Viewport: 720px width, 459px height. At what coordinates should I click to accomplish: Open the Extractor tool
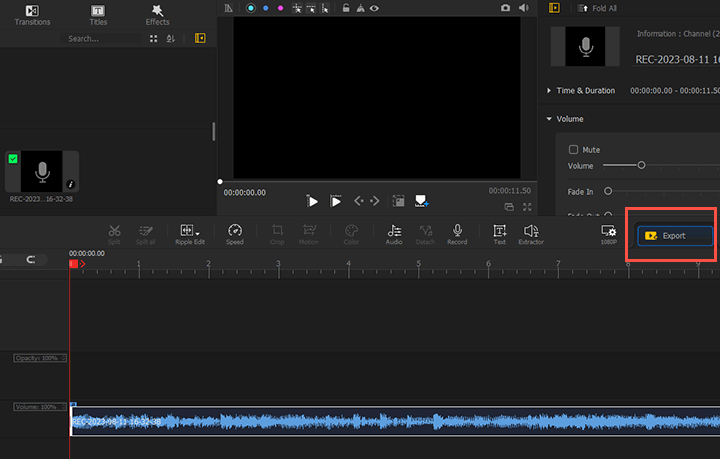(x=531, y=231)
